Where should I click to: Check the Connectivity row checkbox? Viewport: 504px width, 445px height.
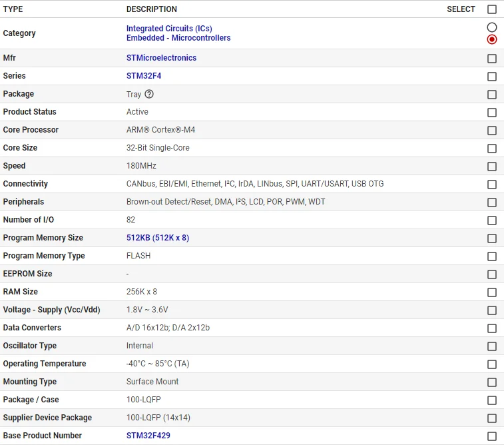492,185
